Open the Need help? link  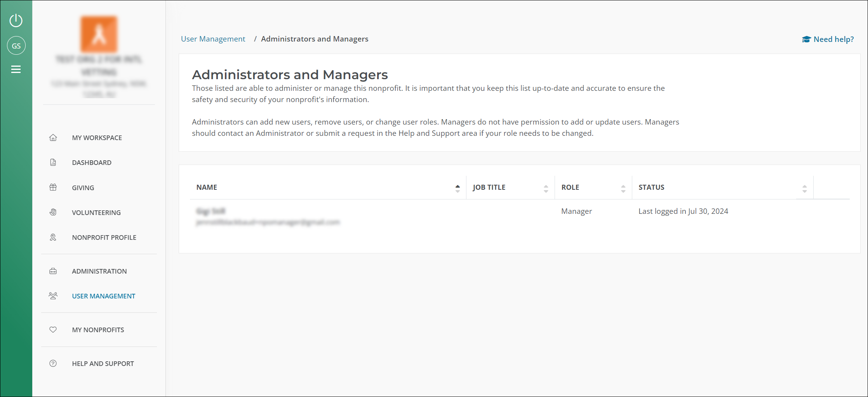click(828, 39)
